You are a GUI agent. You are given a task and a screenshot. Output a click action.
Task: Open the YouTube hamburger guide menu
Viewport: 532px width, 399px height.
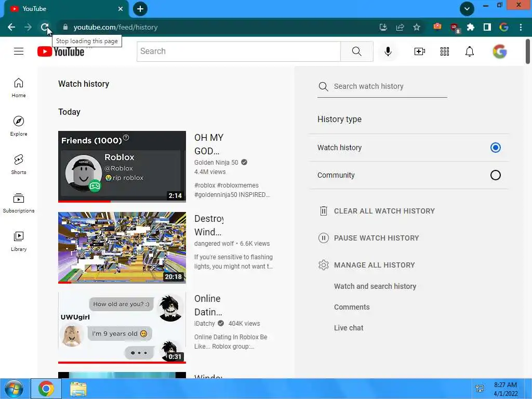click(x=19, y=51)
